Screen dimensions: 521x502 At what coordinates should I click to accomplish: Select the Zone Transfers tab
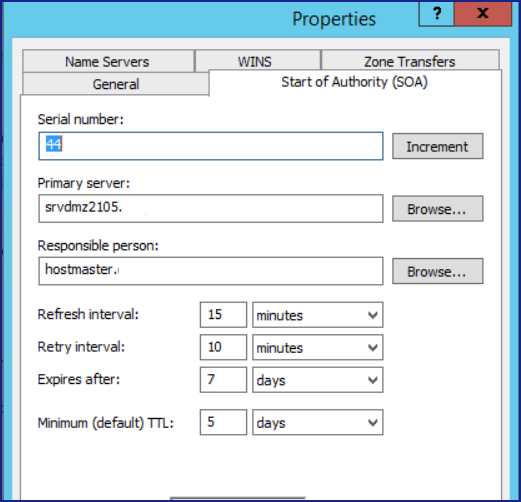[410, 61]
